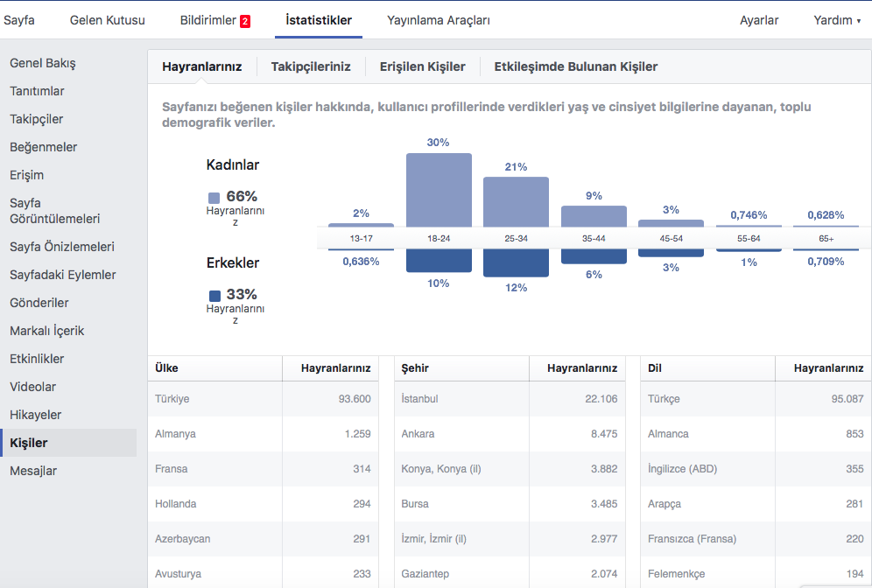Image resolution: width=872 pixels, height=588 pixels.
Task: Click the 45-54 age group label
Action: point(672,238)
